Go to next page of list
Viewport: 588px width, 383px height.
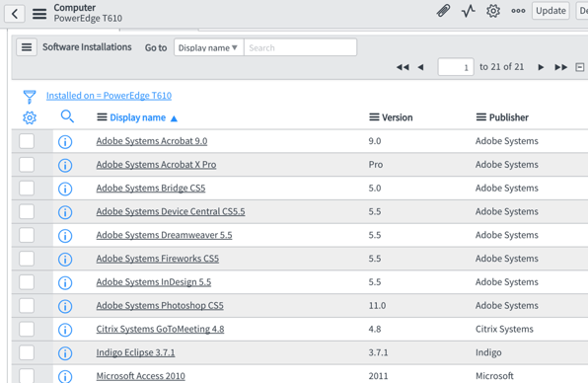coord(541,67)
